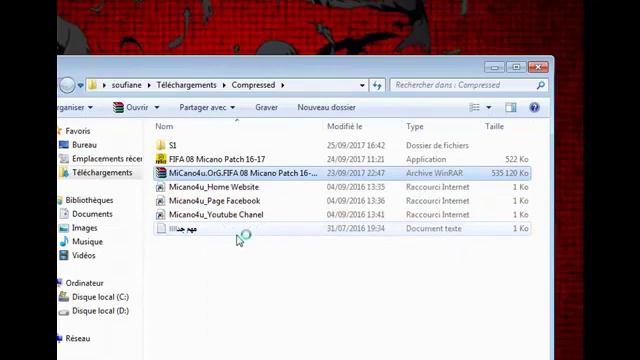Select the file name FIFA 08 Micano Patch 16-17

[217, 159]
